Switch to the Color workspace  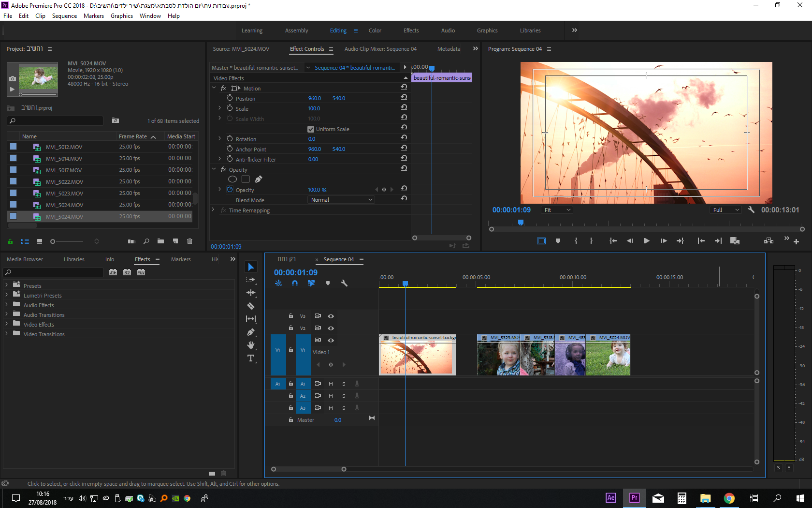coord(375,30)
